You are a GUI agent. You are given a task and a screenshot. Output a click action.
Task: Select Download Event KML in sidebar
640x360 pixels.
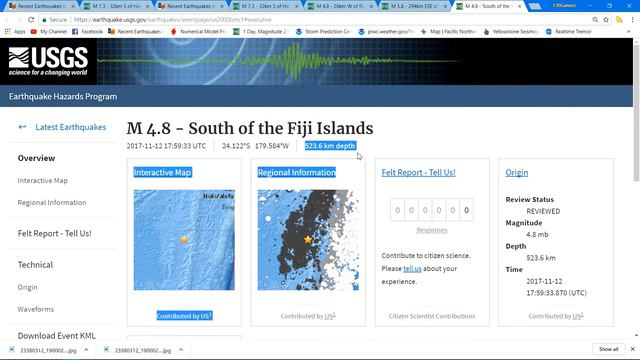point(56,336)
